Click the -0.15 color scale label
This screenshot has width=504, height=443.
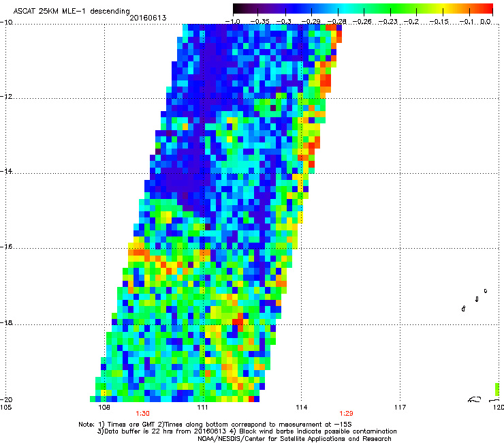[439, 22]
